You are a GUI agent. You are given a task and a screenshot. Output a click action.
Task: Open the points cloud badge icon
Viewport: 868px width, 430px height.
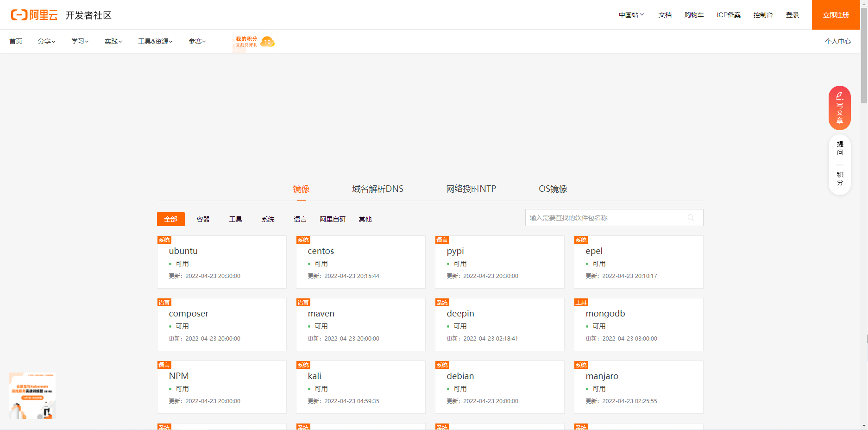click(267, 42)
